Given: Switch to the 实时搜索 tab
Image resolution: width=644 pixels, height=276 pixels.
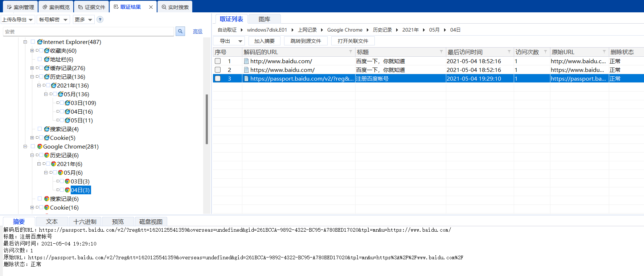Looking at the screenshot, I should click(x=175, y=7).
